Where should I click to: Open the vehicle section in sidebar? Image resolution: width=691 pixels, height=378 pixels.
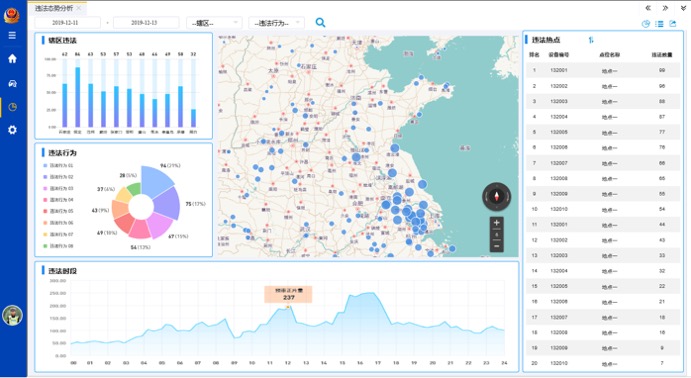[12, 83]
